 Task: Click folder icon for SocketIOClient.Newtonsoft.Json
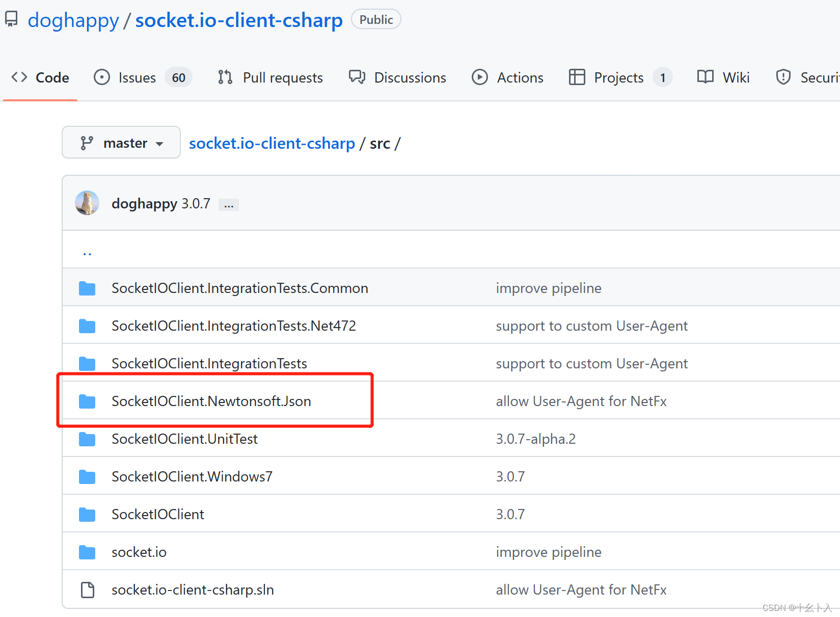(x=87, y=401)
